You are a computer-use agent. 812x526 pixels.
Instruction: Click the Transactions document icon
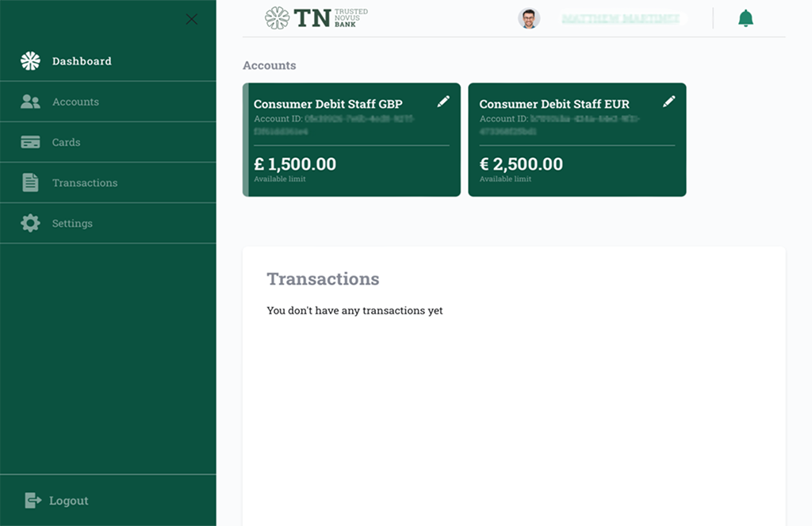click(x=30, y=182)
